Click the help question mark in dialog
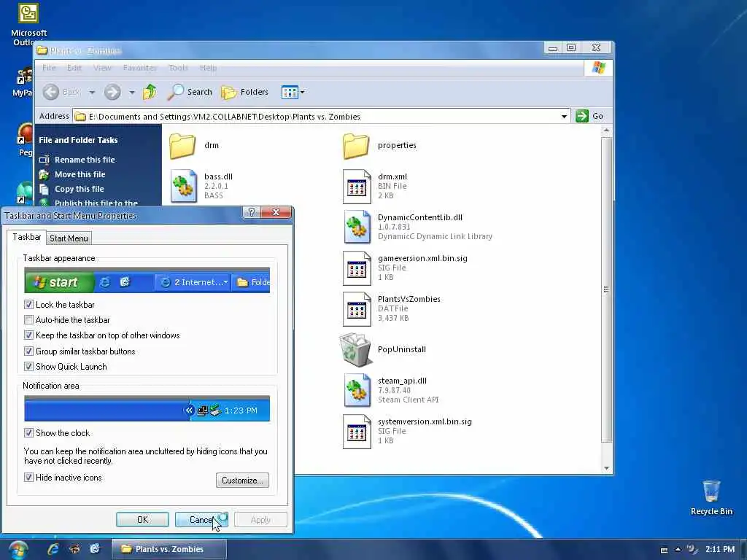Viewport: 747px width, 560px height. (252, 212)
